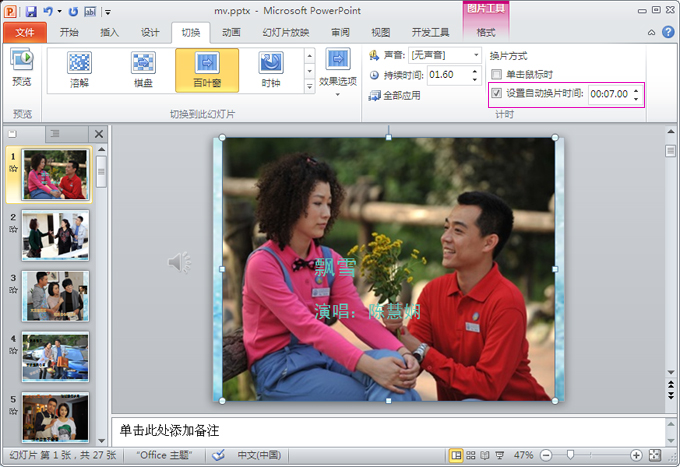Select the 棋盘 transition effect
Image resolution: width=680 pixels, height=467 pixels.
coord(143,70)
